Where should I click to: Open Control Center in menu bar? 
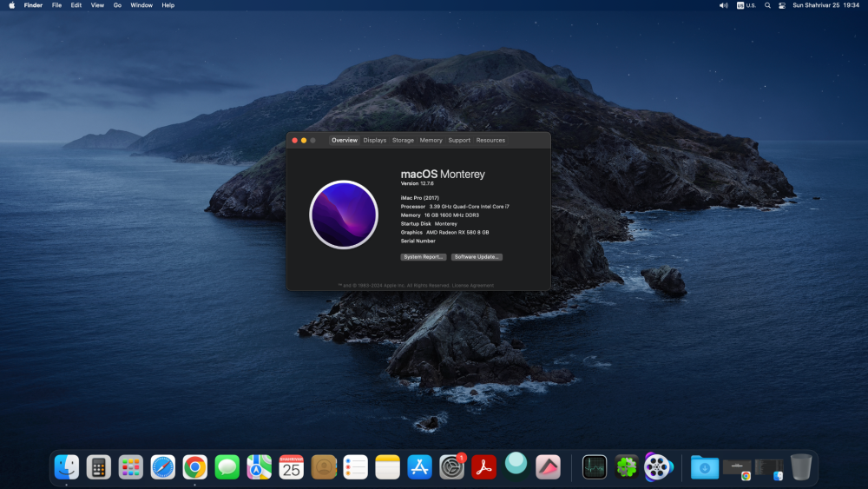[782, 5]
